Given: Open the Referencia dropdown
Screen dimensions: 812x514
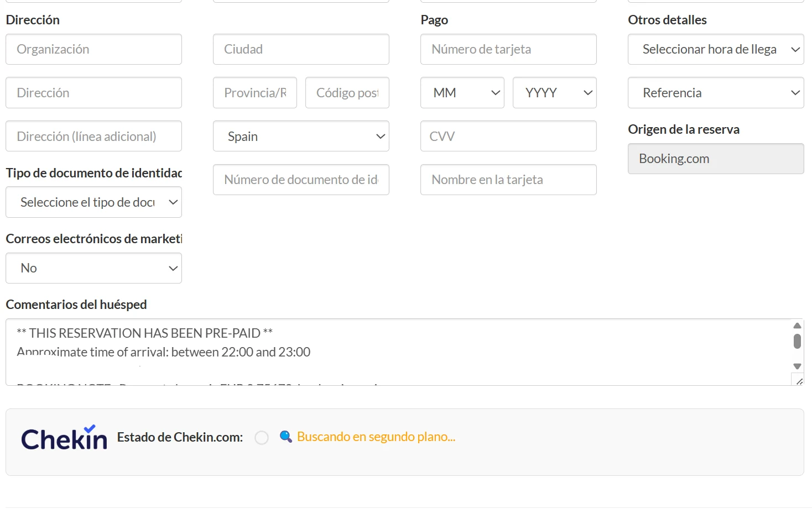Looking at the screenshot, I should 716,93.
